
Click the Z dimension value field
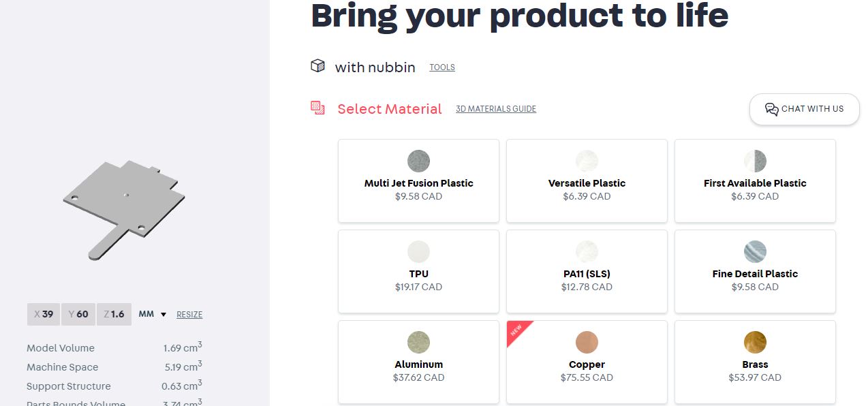[114, 314]
